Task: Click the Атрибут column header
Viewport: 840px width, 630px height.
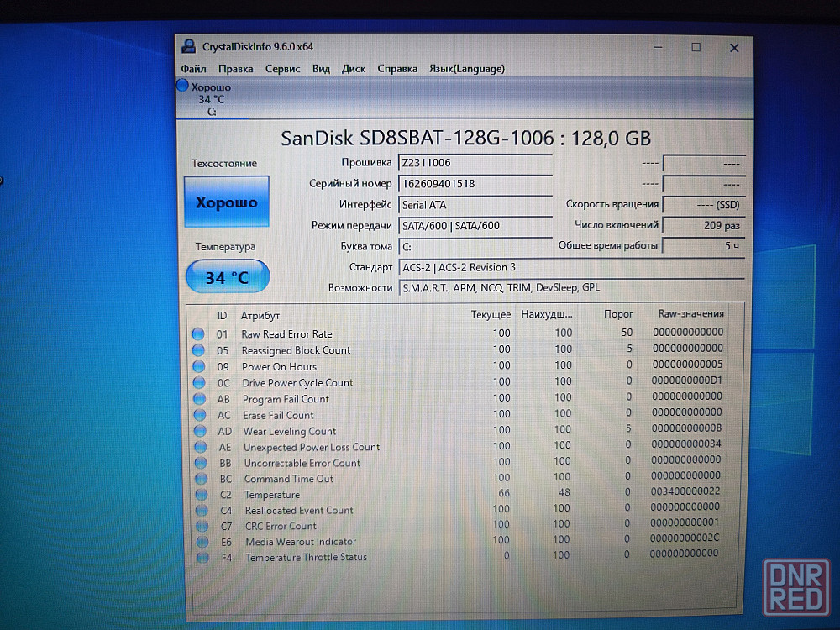Action: pyautogui.click(x=260, y=316)
